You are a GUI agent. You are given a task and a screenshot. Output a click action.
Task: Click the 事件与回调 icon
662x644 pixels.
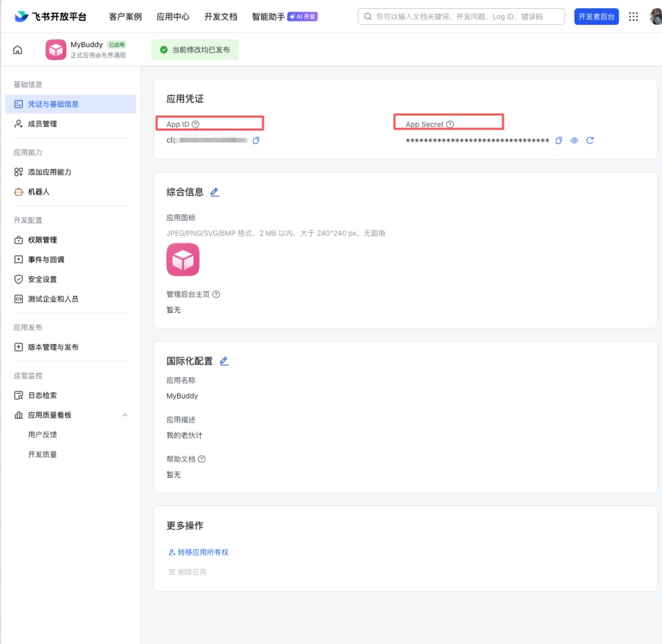[19, 259]
